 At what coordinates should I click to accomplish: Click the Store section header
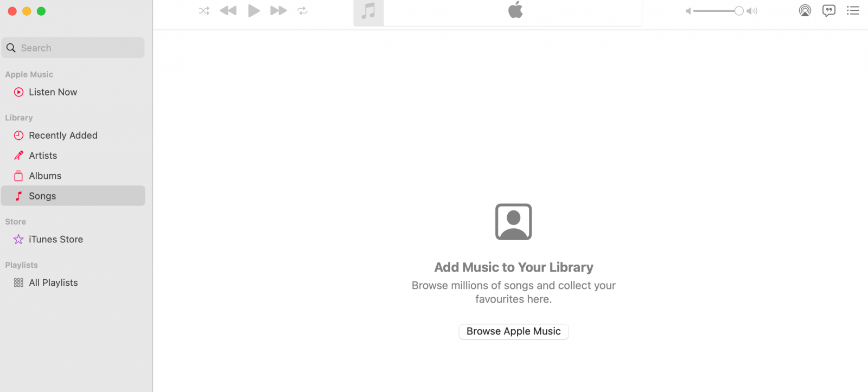coord(16,222)
